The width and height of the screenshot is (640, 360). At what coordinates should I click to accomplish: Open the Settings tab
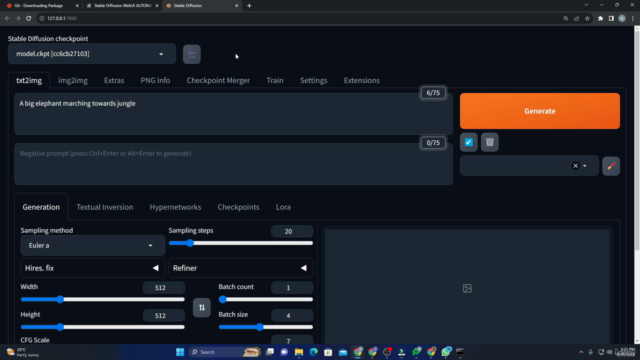313,80
